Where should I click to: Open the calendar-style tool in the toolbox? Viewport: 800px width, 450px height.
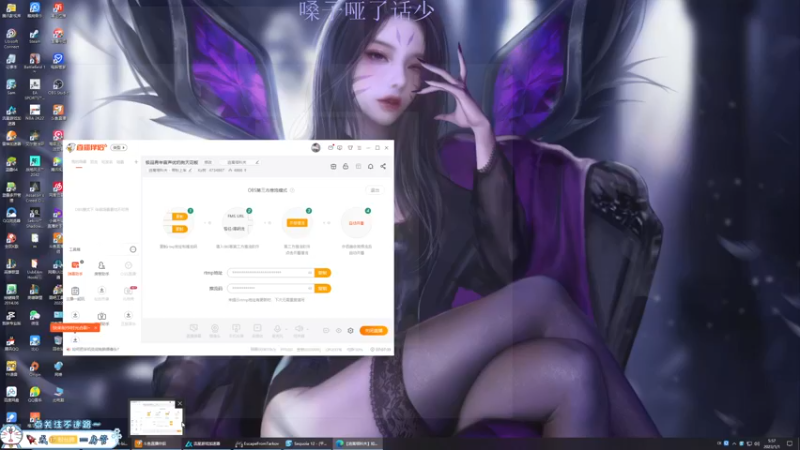click(75, 293)
